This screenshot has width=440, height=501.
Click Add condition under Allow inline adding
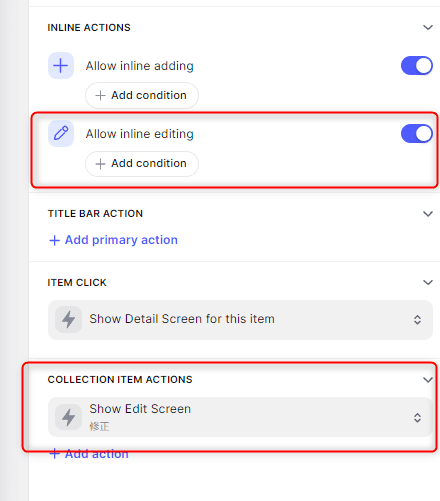tap(142, 95)
